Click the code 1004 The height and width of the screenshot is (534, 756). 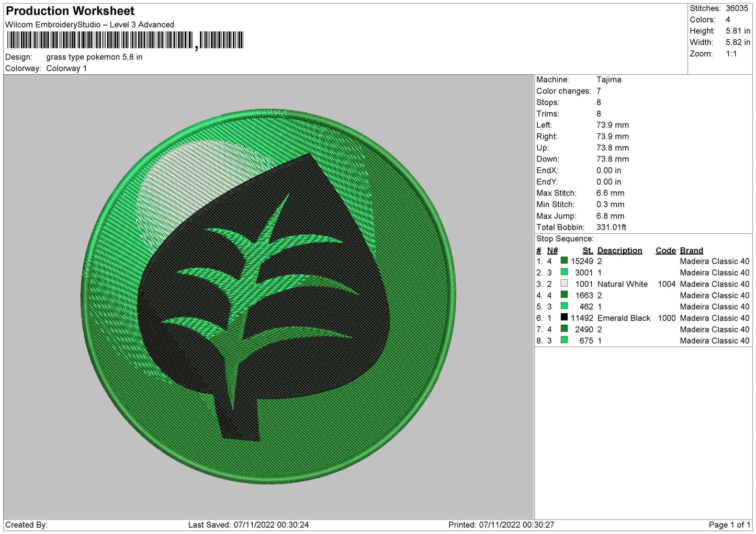click(667, 284)
